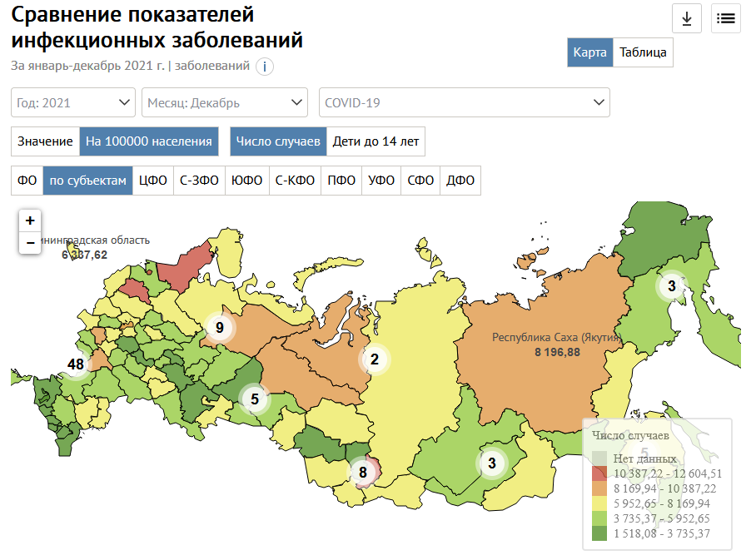This screenshot has height=555, width=756.
Task: Click the Калининградская область map label
Action: 96,240
